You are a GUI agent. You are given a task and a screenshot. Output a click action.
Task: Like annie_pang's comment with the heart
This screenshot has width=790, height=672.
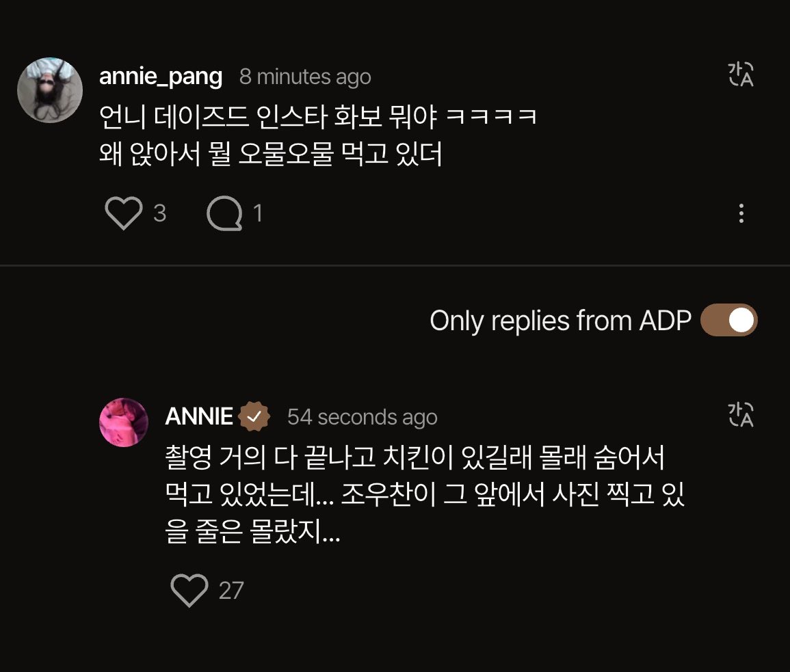[124, 214]
